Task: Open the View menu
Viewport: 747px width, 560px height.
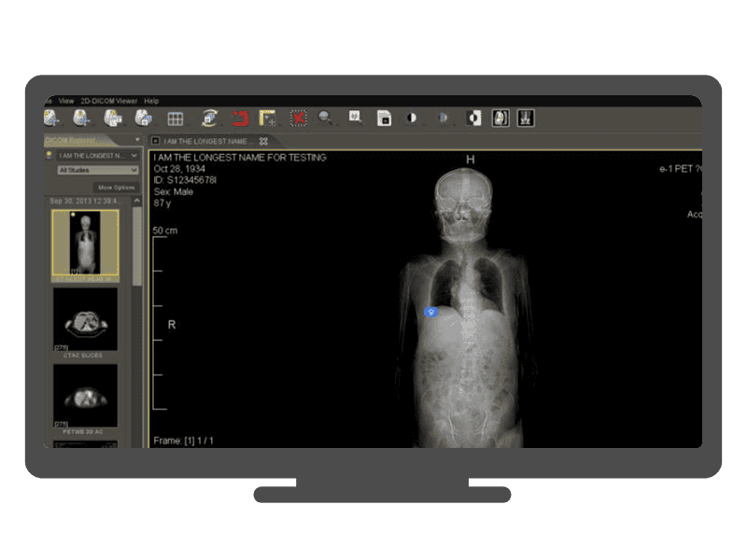Action: click(66, 101)
